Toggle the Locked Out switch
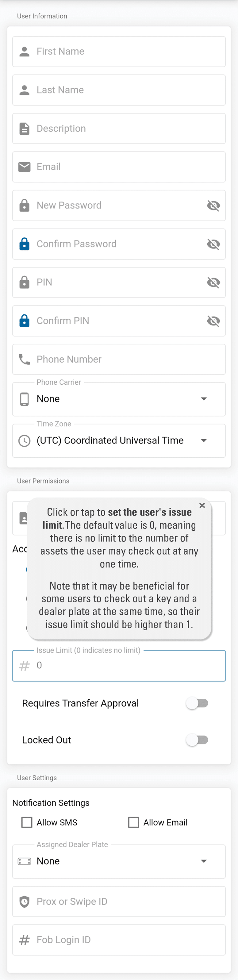 click(x=197, y=740)
